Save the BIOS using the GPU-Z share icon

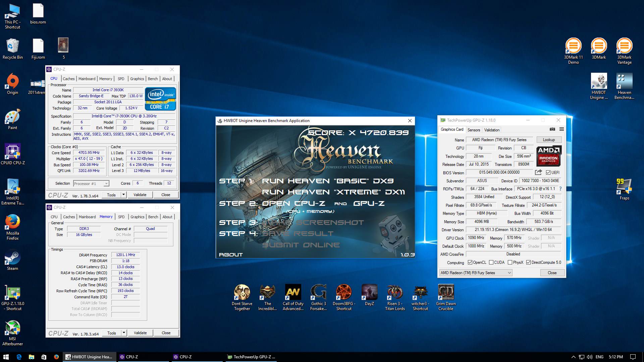pyautogui.click(x=538, y=172)
